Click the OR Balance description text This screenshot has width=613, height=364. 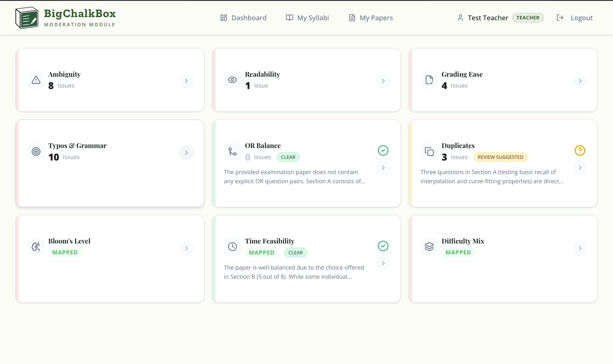coord(294,177)
